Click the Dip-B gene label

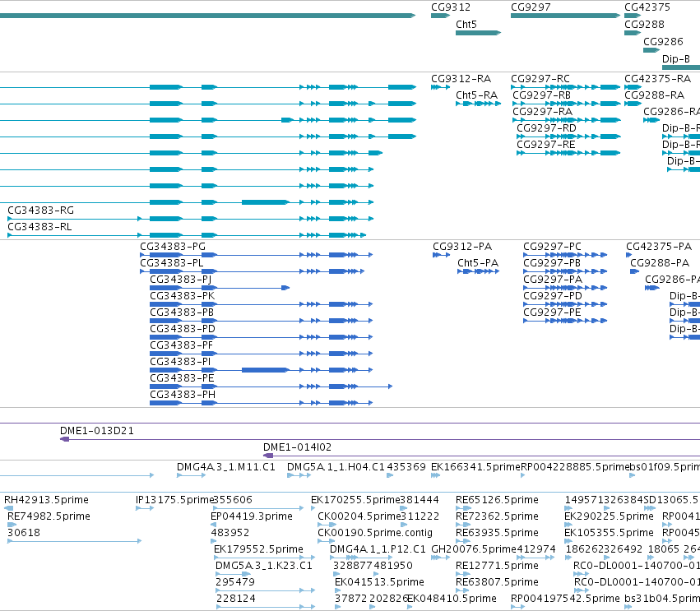[x=676, y=59]
